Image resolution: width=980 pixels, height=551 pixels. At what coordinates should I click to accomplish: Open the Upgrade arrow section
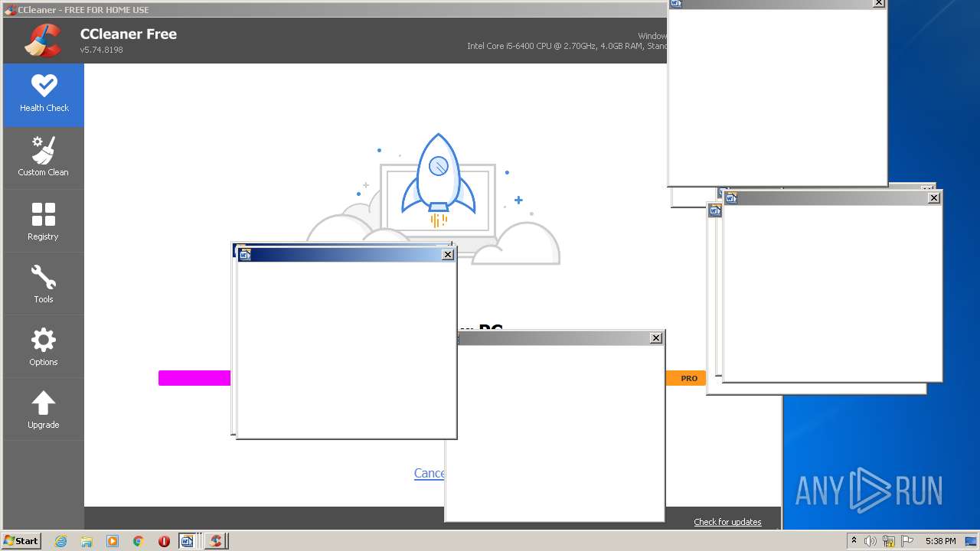click(44, 409)
